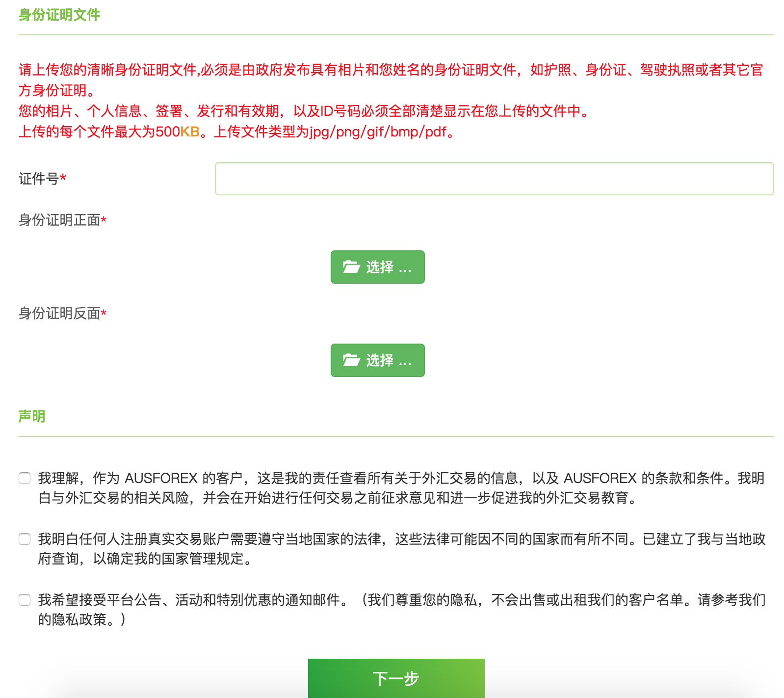
Task: Click the orange KB text in file size note
Action: coord(190,132)
